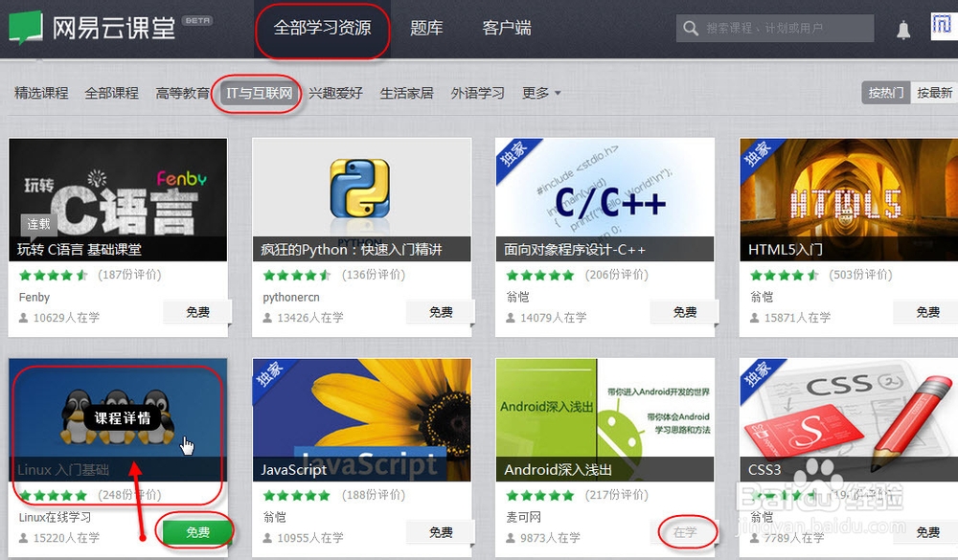Screen dimensions: 958x560
Task: Click the green NetEase Cloud Classroom logo icon
Action: click(26, 28)
